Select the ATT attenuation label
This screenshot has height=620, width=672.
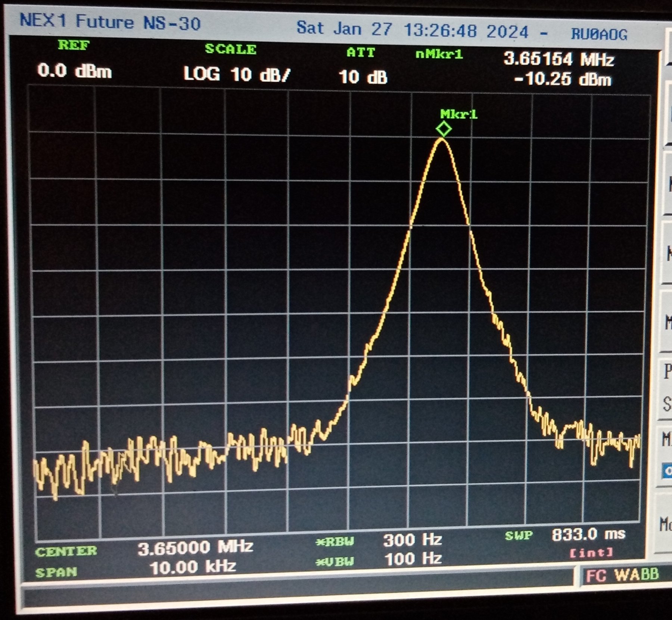click(360, 53)
